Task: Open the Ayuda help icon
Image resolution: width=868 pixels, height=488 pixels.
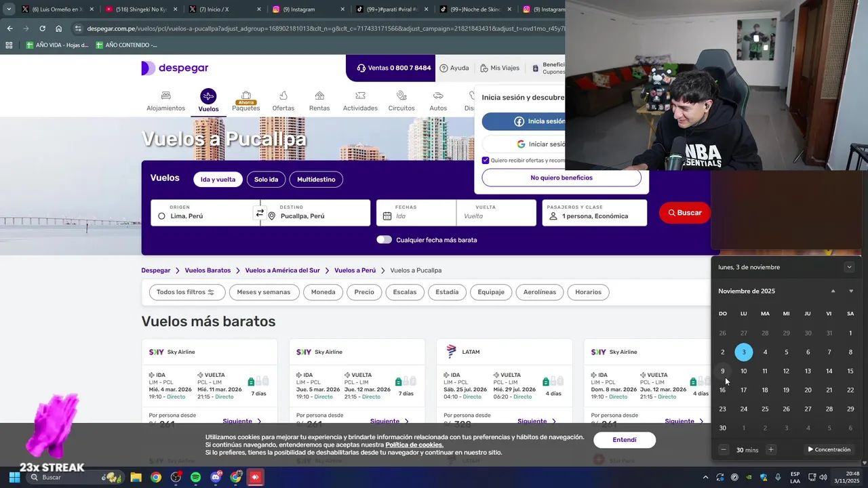Action: (x=443, y=68)
